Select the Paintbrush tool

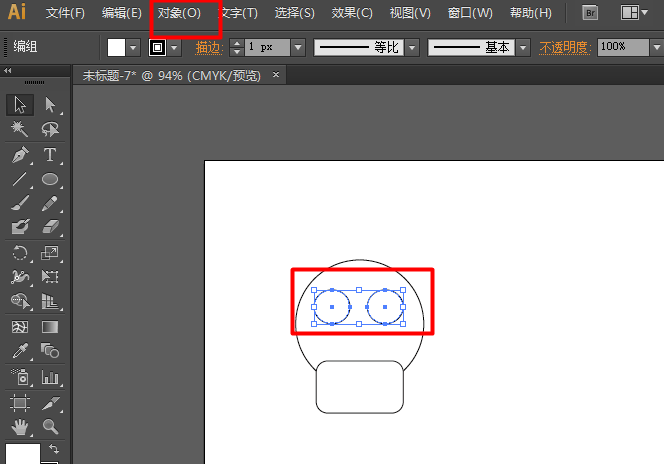click(20, 203)
